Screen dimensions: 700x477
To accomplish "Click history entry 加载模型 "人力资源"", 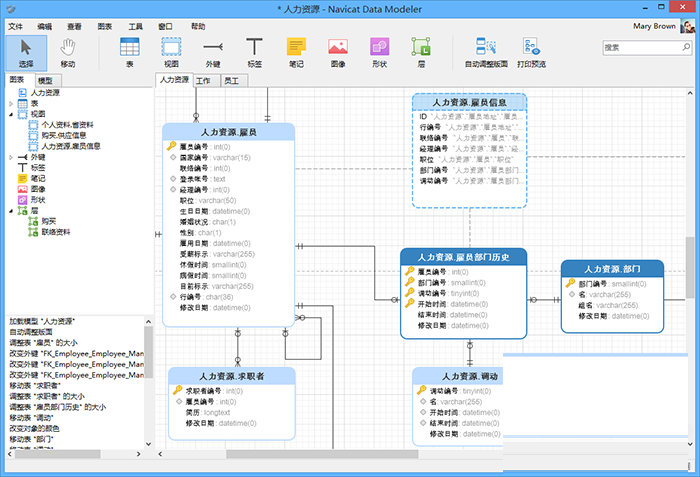I will (42, 321).
